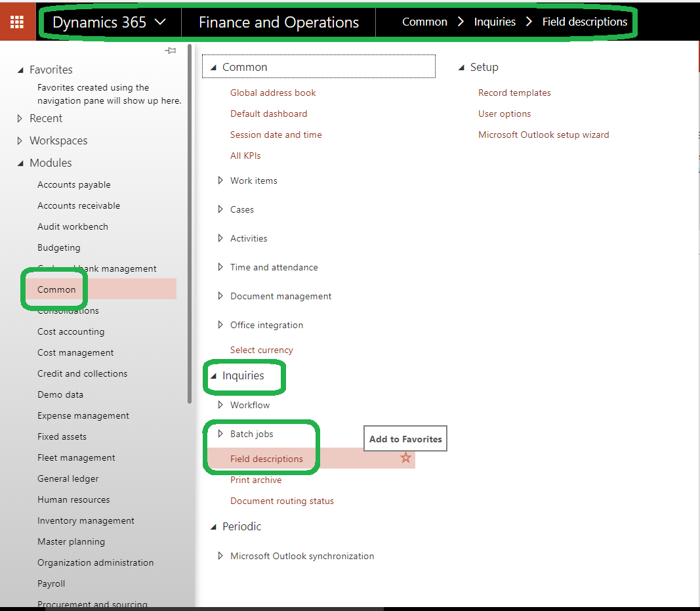The height and width of the screenshot is (611, 700).
Task: Select Demo data module
Action: [60, 395]
